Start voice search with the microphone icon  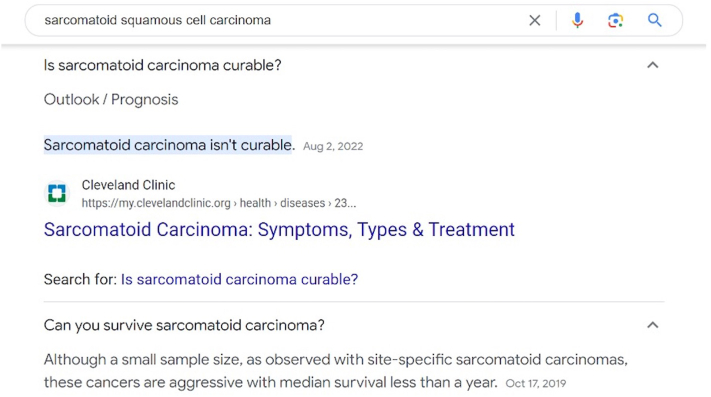click(577, 20)
